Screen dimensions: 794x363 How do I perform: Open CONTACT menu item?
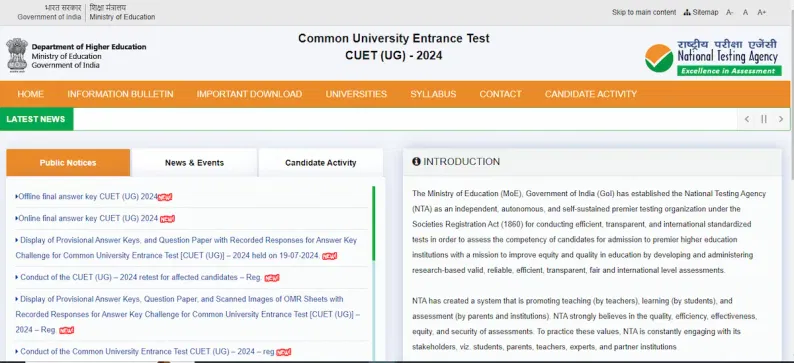pos(500,94)
